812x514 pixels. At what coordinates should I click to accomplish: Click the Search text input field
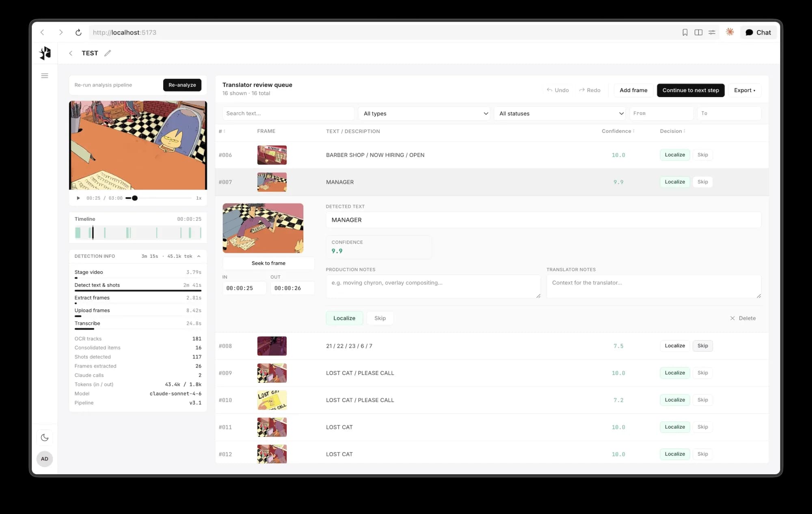pyautogui.click(x=288, y=114)
